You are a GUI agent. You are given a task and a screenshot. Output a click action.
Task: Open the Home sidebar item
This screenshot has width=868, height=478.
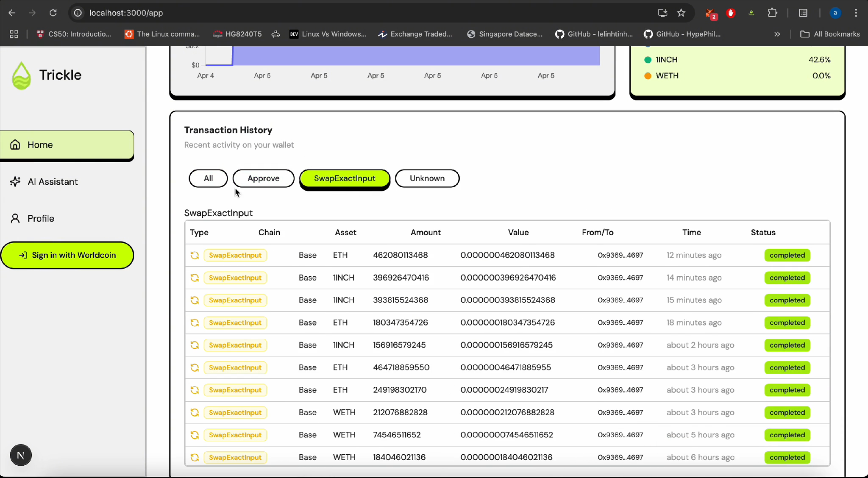click(x=67, y=145)
